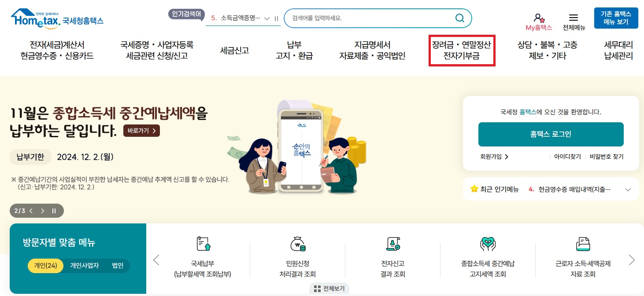Image resolution: width=644 pixels, height=296 pixels.
Task: Click the 국세납부 icon
Action: click(x=203, y=244)
